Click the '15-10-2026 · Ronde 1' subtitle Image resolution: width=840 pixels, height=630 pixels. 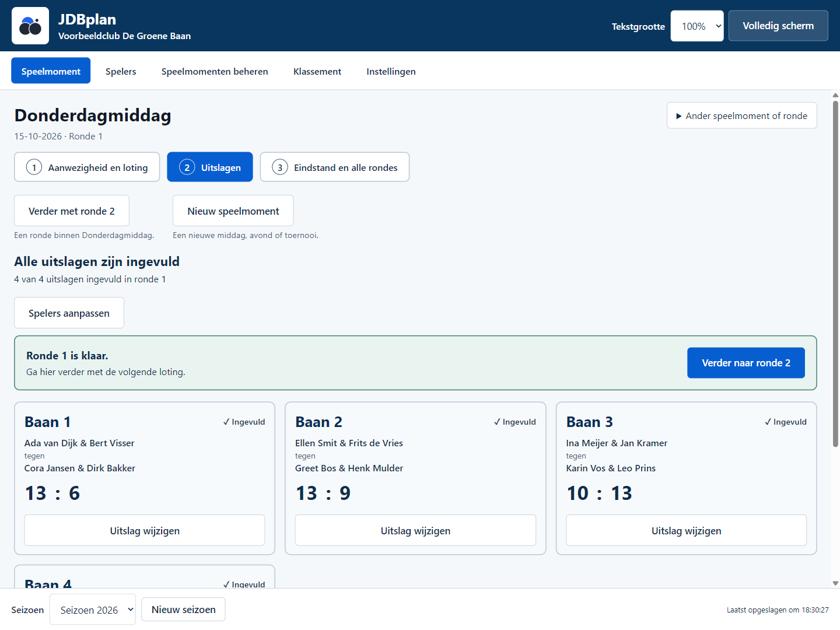[58, 136]
